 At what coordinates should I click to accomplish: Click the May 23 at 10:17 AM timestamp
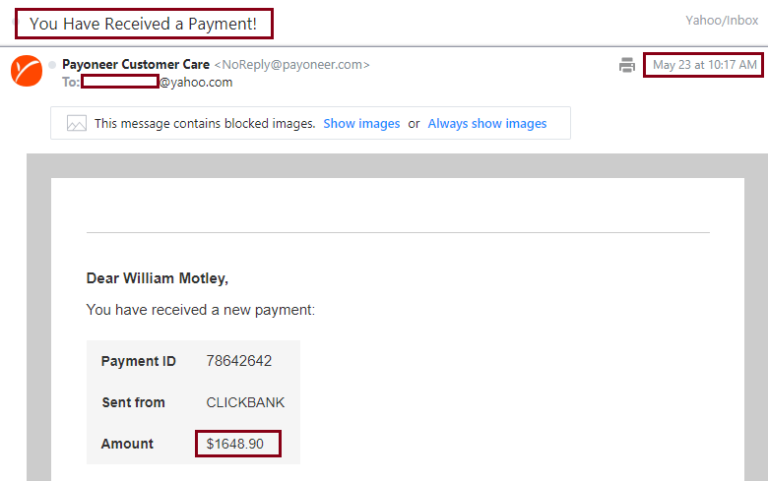[x=704, y=65]
